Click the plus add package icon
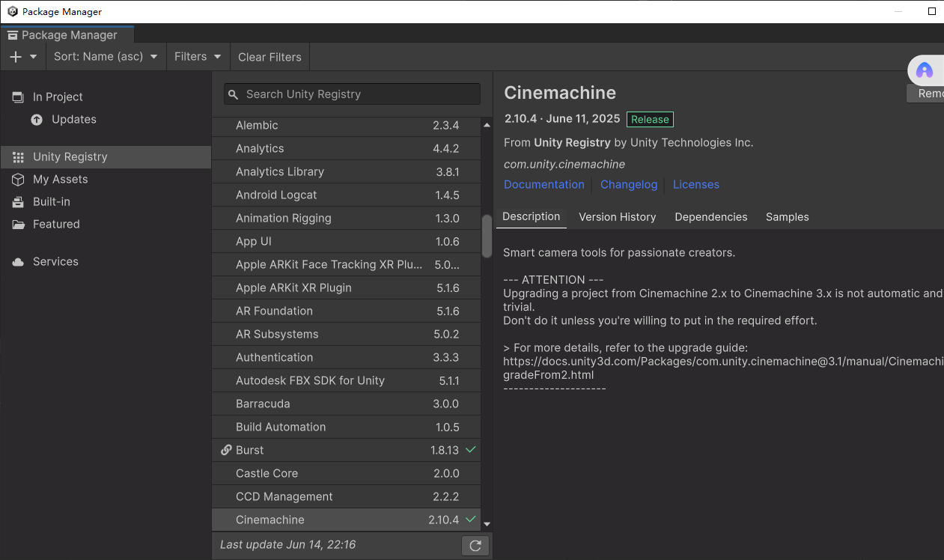944x560 pixels. click(16, 57)
